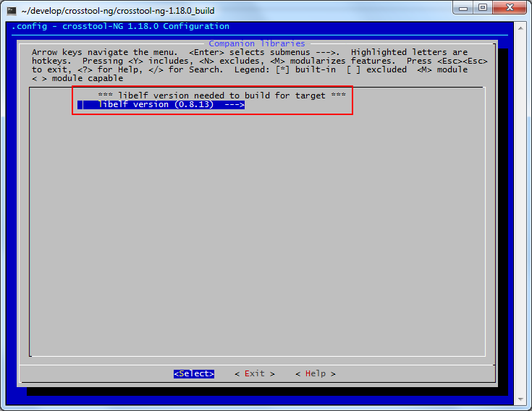Close the crosstool-ng terminal window
532x411 pixels.
[510, 8]
